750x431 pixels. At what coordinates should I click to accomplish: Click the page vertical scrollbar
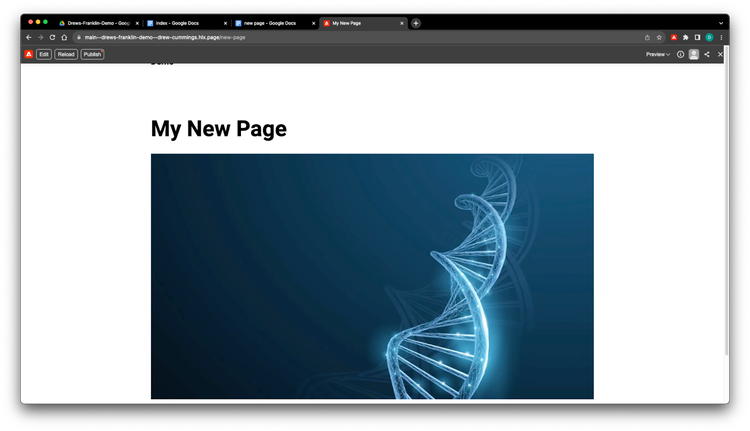727,201
